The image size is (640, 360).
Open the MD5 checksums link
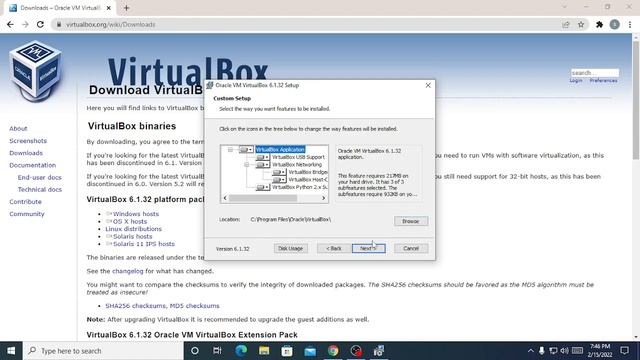pos(194,306)
